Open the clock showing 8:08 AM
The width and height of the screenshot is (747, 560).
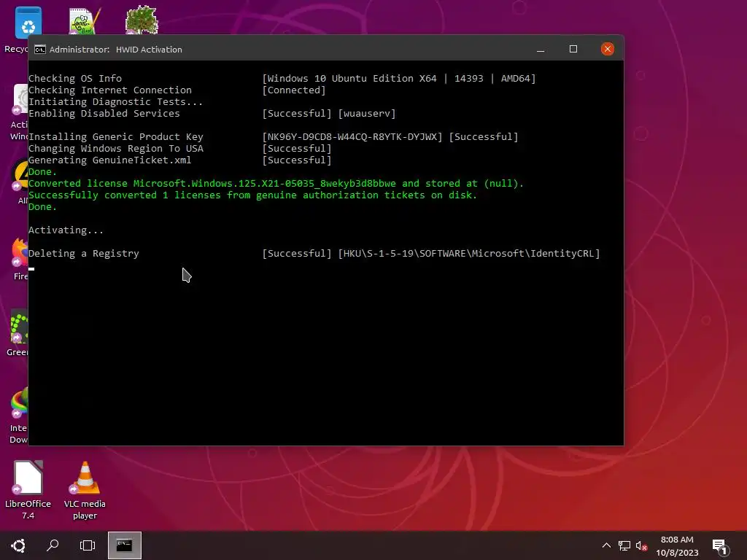[x=677, y=545]
